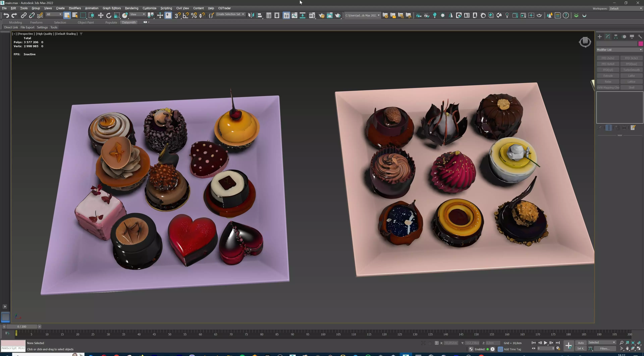Open the View reference coordinate dropdown
The image size is (644, 356).
[x=138, y=14]
